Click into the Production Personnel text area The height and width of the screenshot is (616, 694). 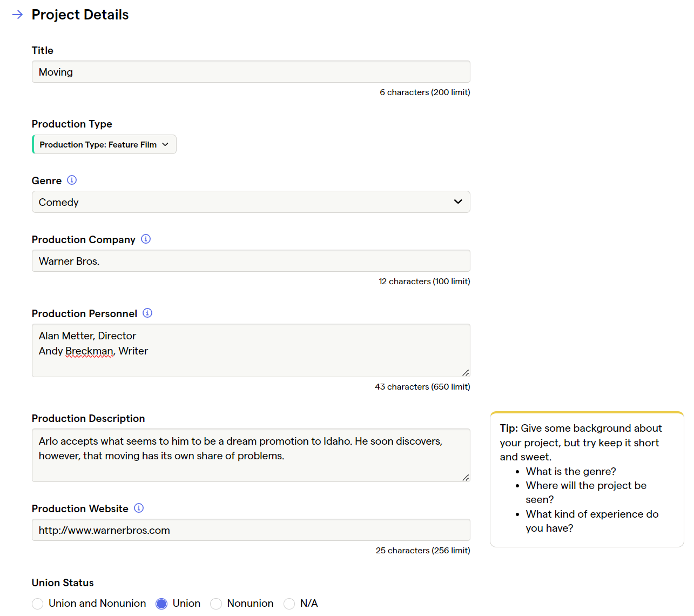pos(251,351)
